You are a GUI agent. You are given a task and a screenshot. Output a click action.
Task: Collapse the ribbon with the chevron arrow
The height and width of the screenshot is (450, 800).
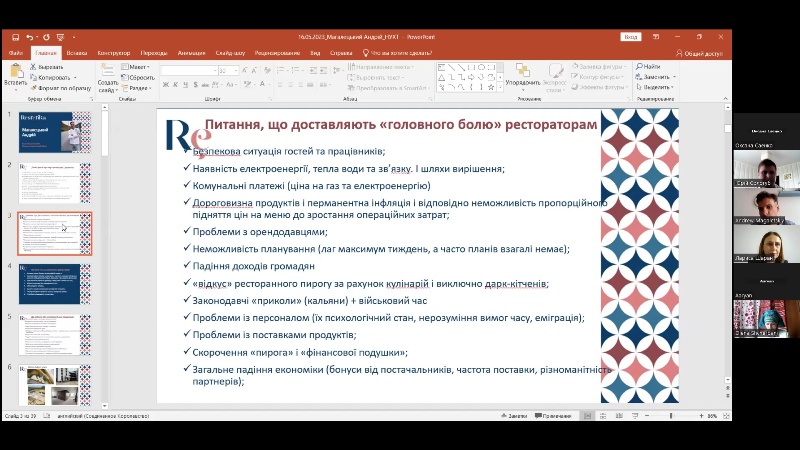click(726, 99)
